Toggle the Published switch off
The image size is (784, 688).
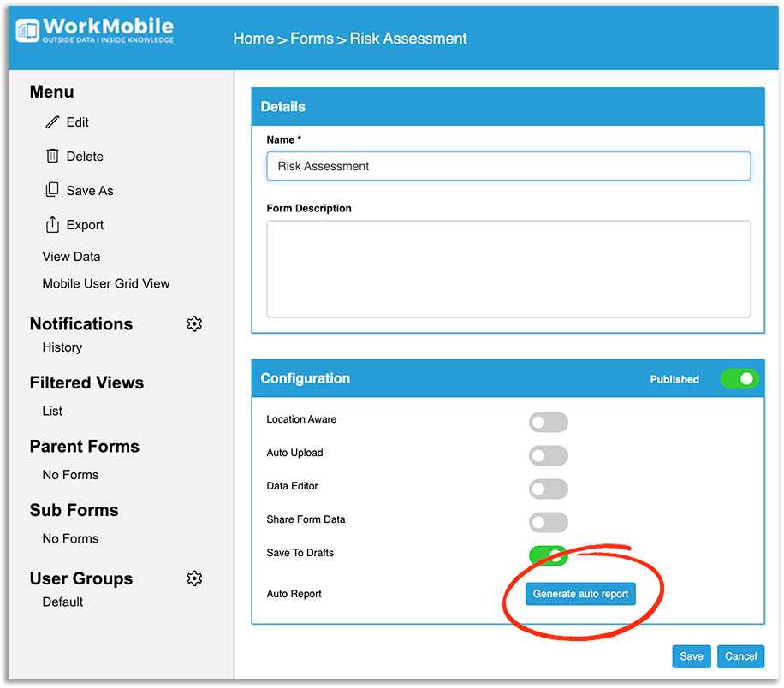point(739,379)
